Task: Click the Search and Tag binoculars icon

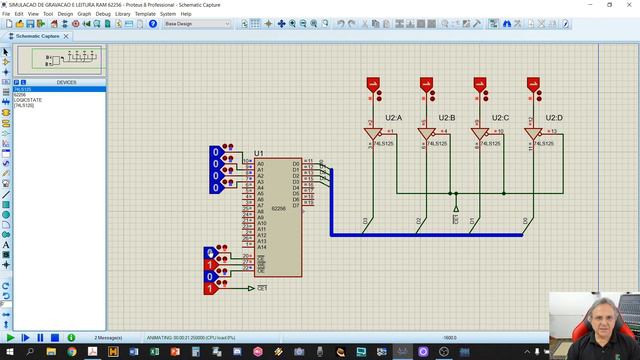Action: pyautogui.click(x=507, y=24)
